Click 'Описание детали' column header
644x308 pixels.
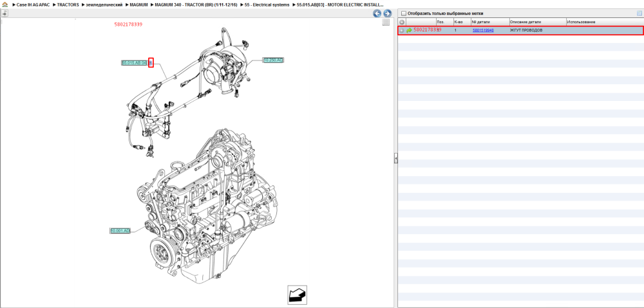538,22
